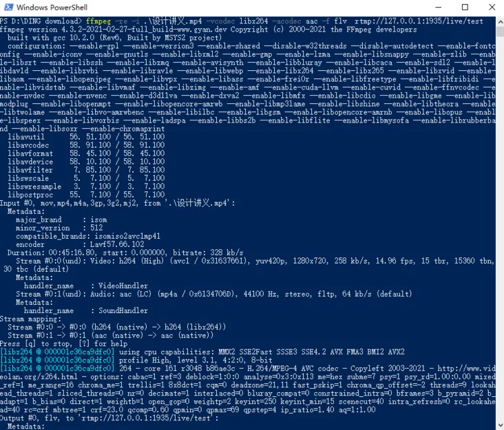Click the 'libavformat' version line
This screenshot has height=430, width=504.
[86, 153]
